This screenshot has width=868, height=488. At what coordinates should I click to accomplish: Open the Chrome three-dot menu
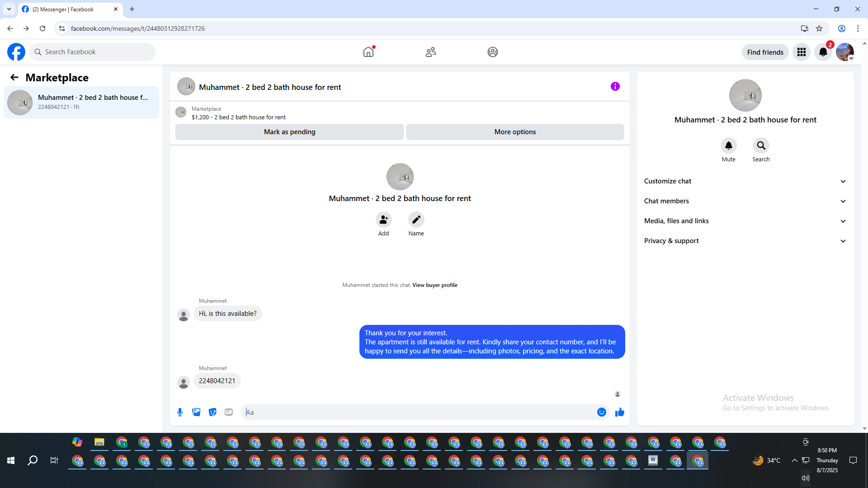pyautogui.click(x=858, y=28)
